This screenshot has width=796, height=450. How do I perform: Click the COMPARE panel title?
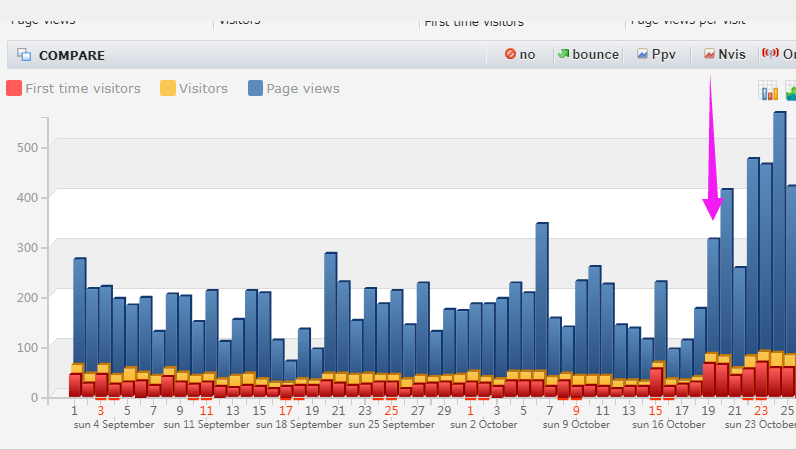[x=72, y=56]
